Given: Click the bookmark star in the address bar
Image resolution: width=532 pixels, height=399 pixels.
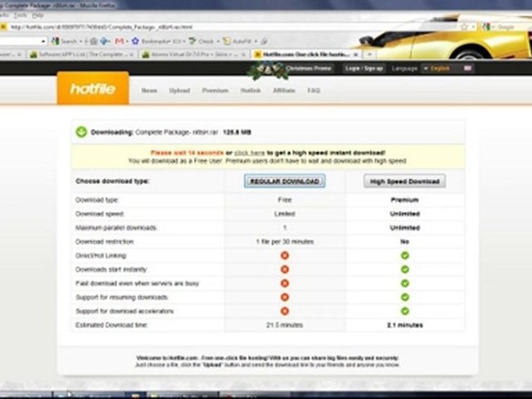Looking at the screenshot, I should [464, 27].
